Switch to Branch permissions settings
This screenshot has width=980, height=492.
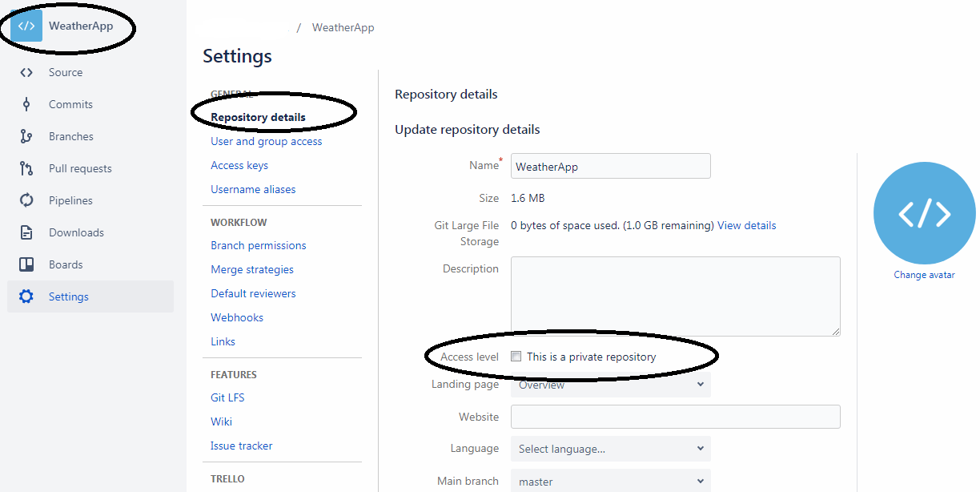click(258, 245)
